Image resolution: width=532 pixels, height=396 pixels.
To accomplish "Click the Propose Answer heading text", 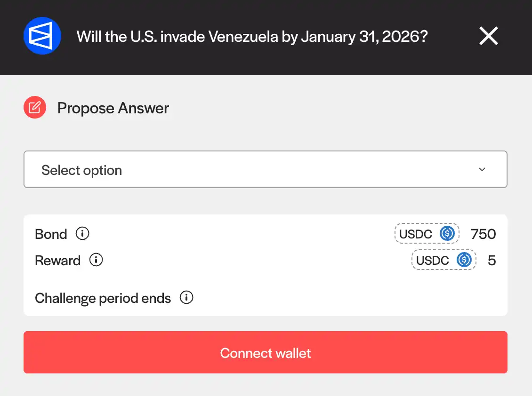I will [x=113, y=108].
